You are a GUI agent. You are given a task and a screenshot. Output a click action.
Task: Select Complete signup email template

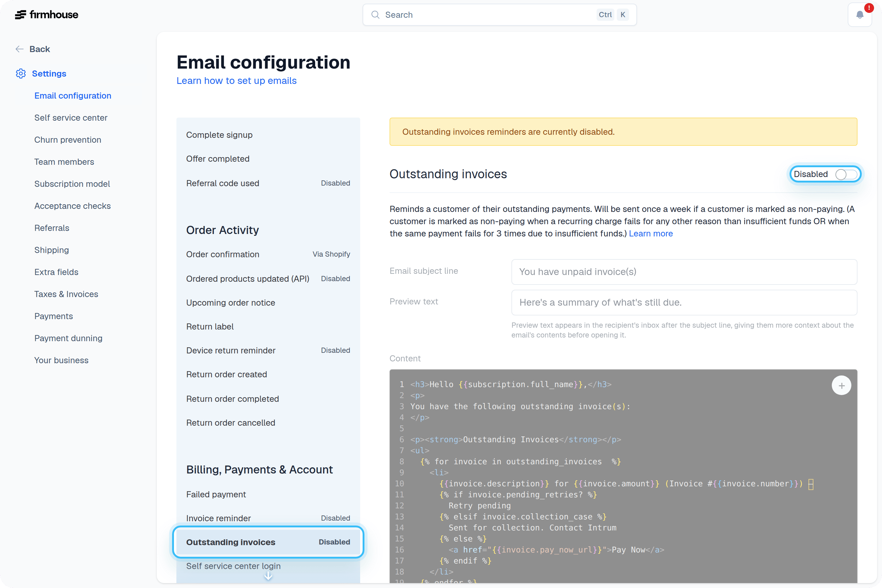pos(268,135)
